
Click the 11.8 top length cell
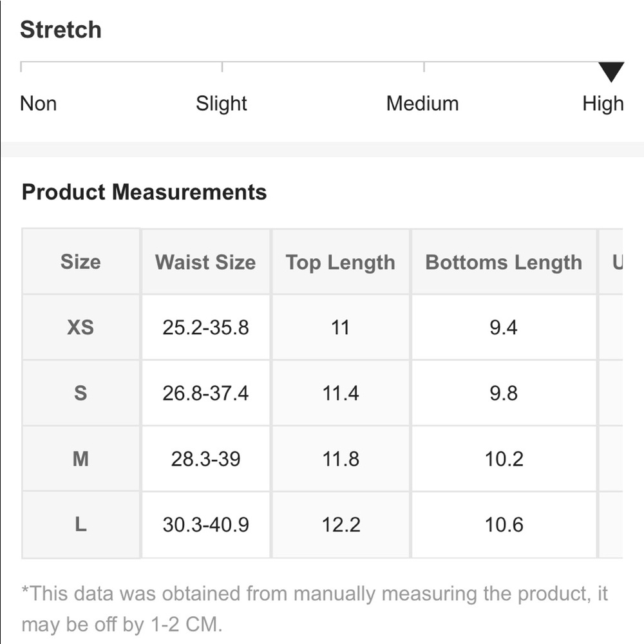pos(341,459)
